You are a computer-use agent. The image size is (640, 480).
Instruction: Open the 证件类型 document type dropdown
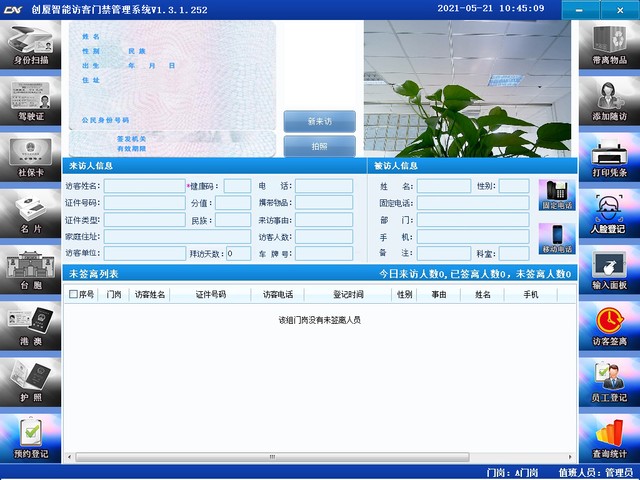(x=144, y=220)
